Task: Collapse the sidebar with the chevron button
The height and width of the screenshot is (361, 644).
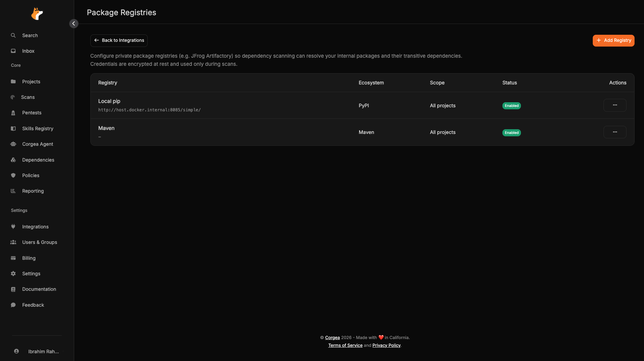Action: coord(74,24)
